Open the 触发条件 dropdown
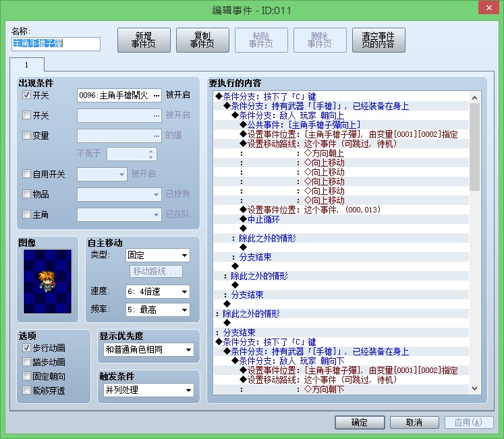Image resolution: width=504 pixels, height=439 pixels. [149, 390]
